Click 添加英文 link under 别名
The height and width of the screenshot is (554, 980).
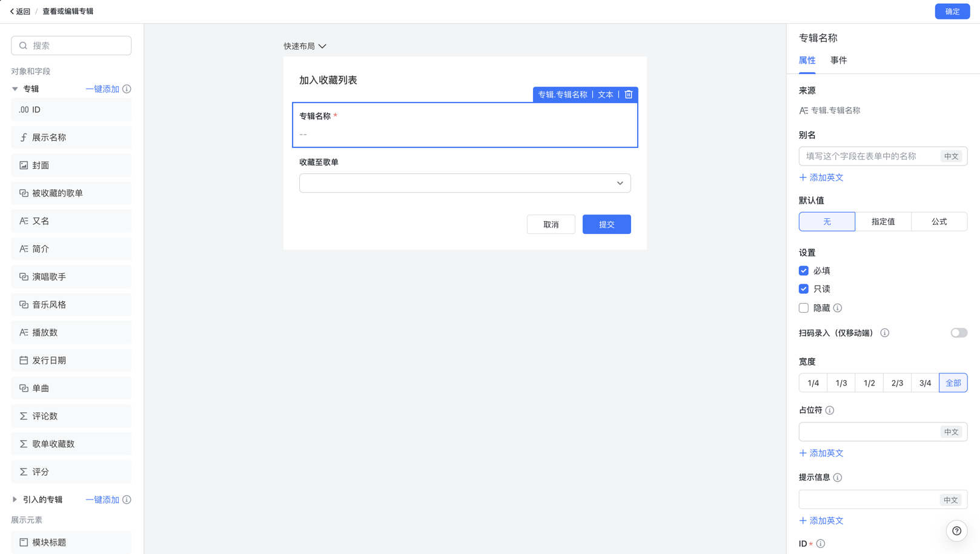821,178
